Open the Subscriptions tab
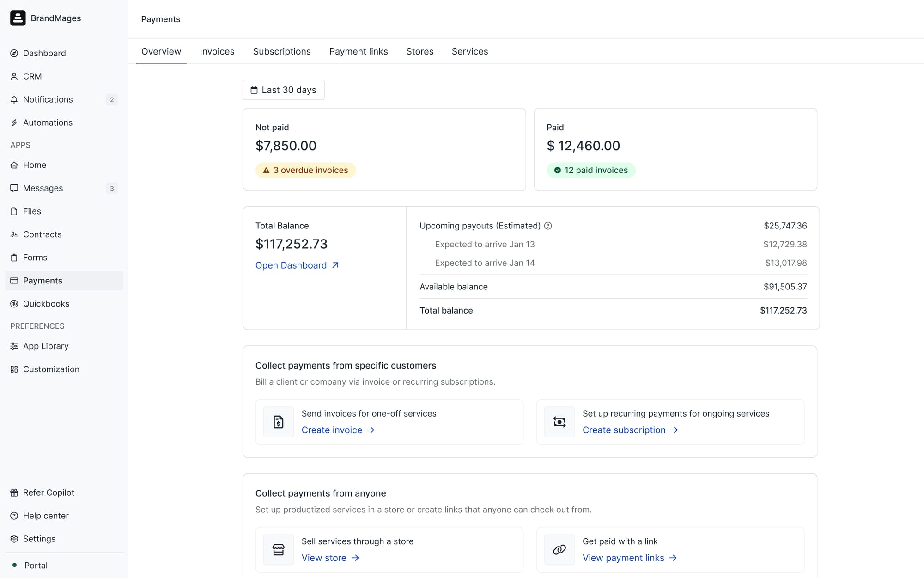The height and width of the screenshot is (578, 924). tap(282, 51)
